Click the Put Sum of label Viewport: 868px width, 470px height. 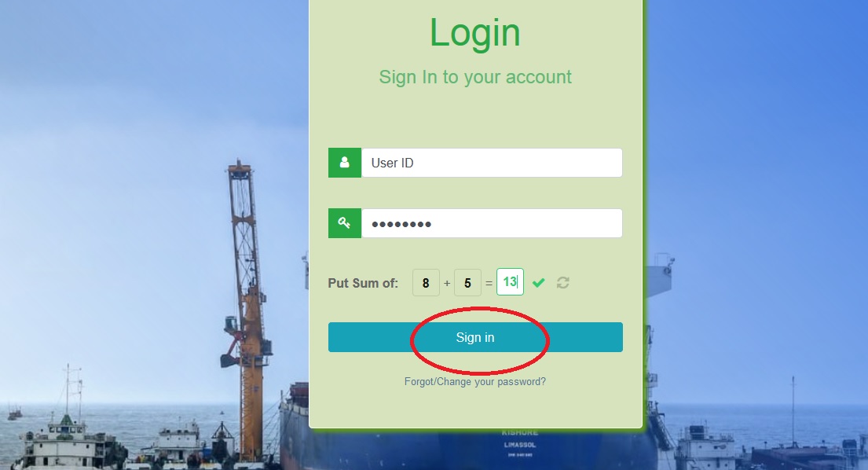point(363,283)
